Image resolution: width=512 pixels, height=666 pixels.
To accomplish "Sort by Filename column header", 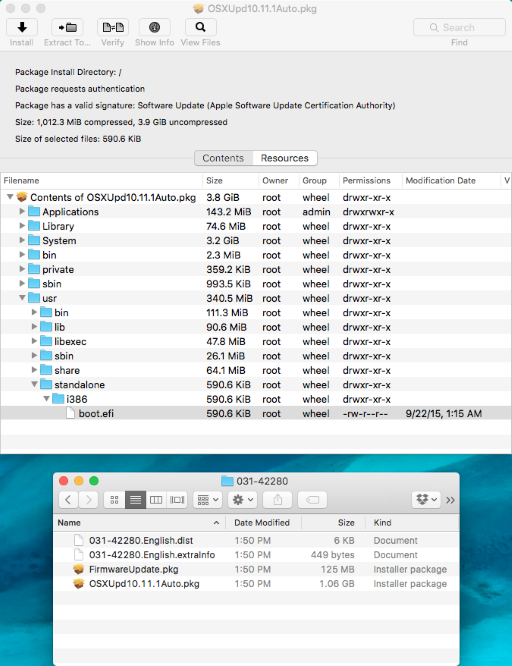I will (101, 181).
